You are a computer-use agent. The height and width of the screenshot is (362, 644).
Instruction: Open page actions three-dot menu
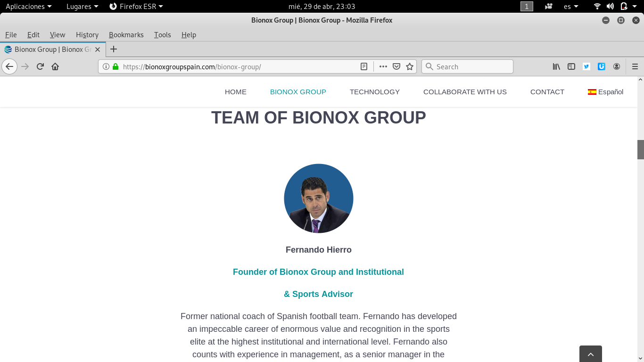tap(383, 66)
